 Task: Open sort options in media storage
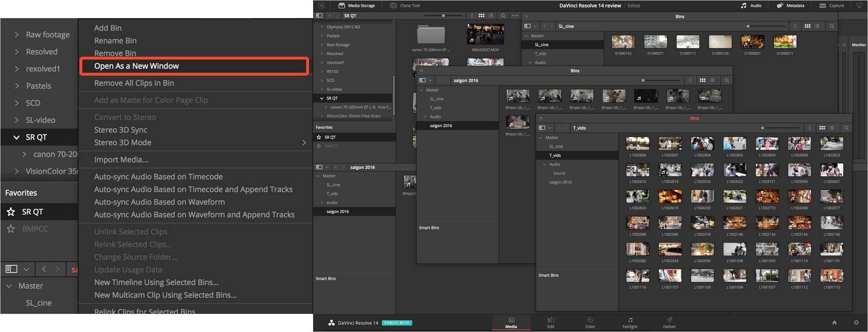tap(472, 16)
